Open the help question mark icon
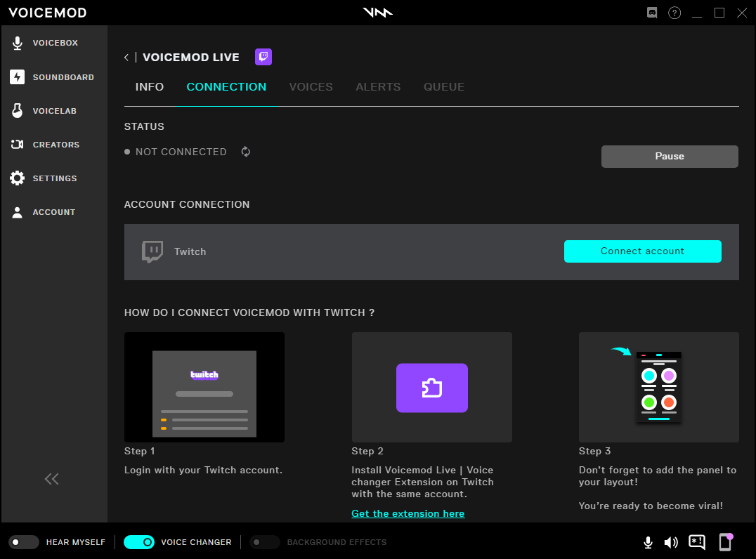 (x=674, y=13)
